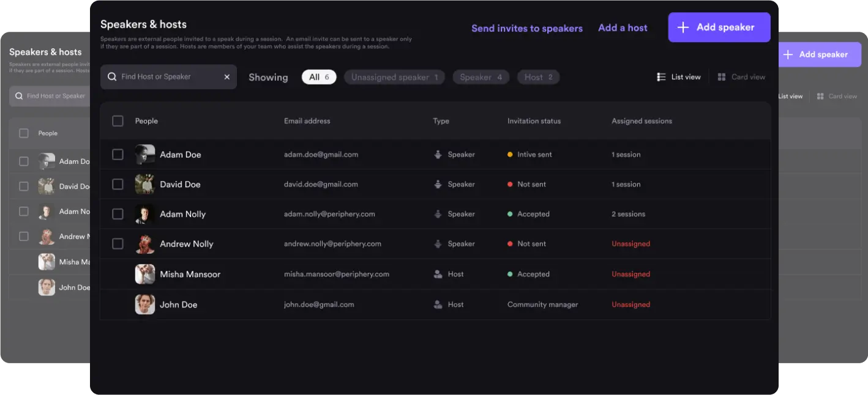868x395 pixels.
Task: Show only the Speaker filter
Action: pos(481,77)
